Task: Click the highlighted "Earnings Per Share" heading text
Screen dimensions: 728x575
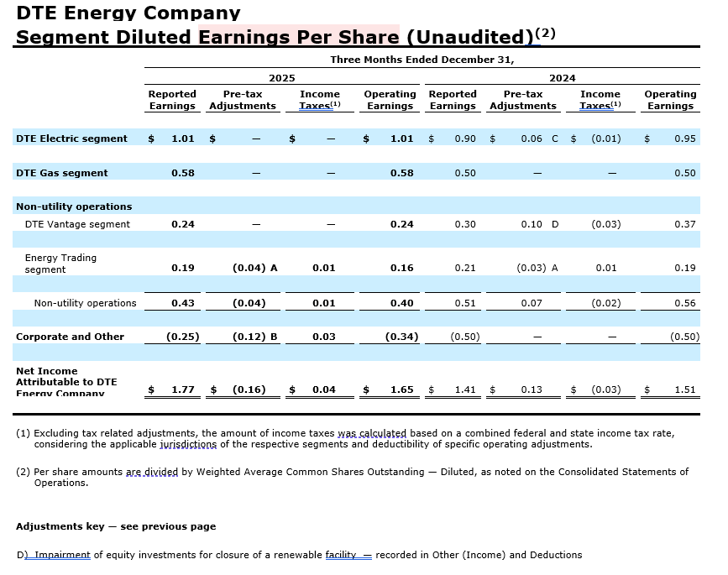Action: [298, 37]
